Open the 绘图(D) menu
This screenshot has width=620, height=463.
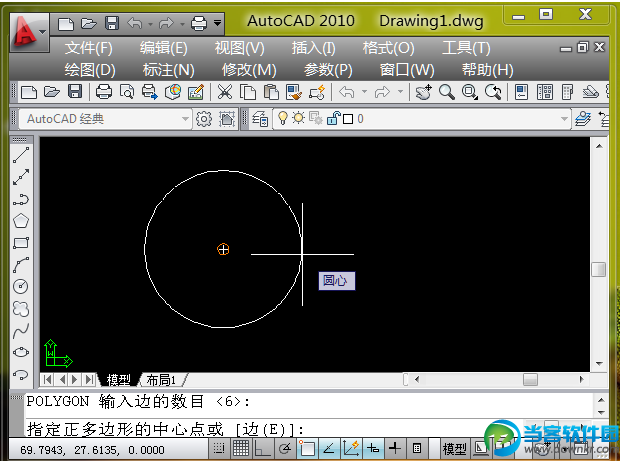[x=90, y=69]
